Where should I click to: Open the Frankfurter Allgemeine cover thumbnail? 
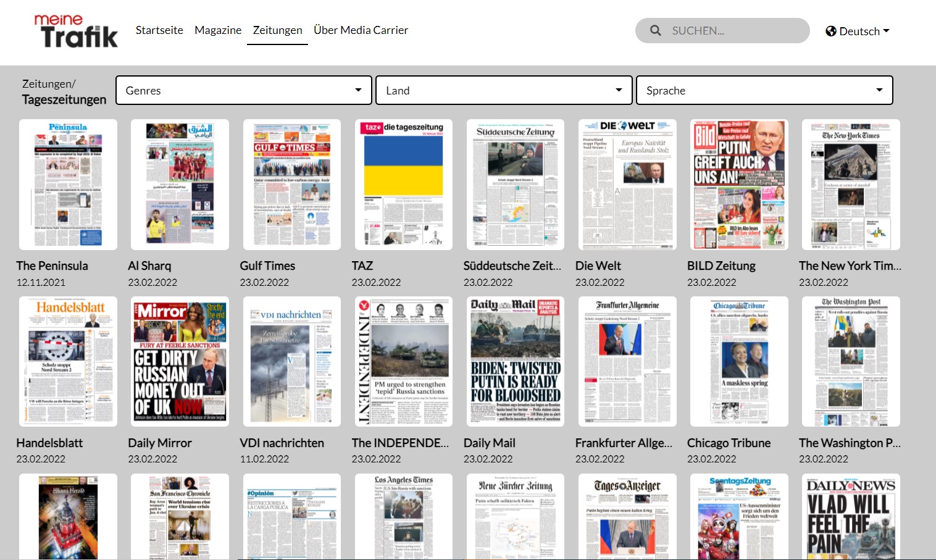pos(627,361)
